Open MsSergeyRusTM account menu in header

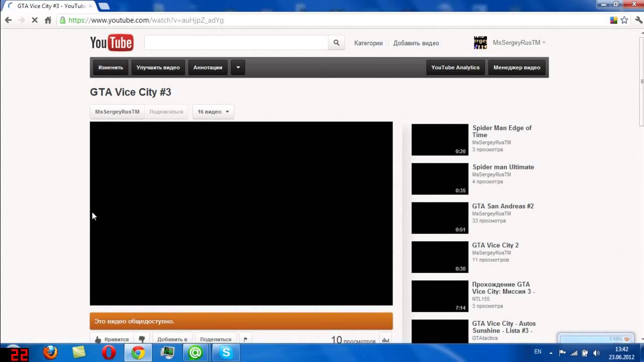click(x=519, y=43)
